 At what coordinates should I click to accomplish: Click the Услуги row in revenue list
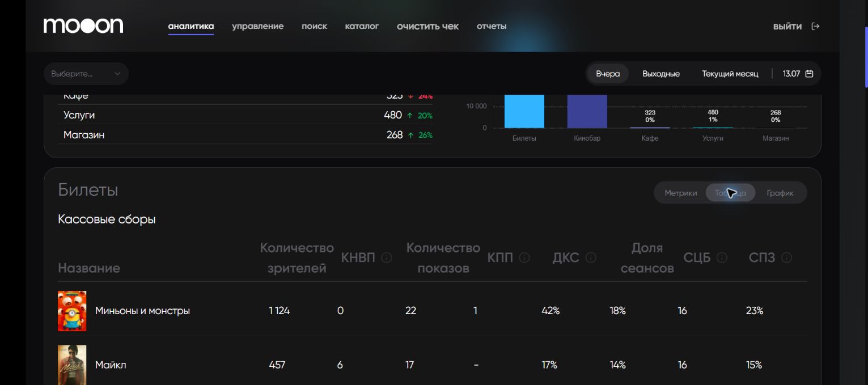[x=245, y=115]
